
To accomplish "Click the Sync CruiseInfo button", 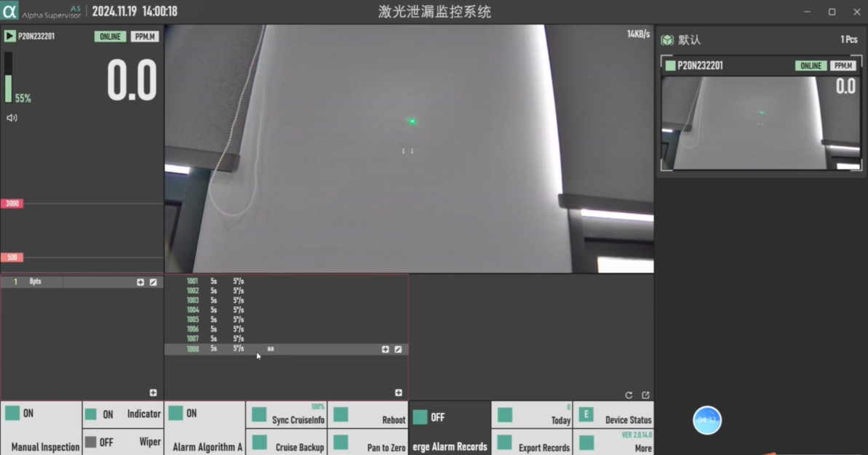I will point(287,415).
